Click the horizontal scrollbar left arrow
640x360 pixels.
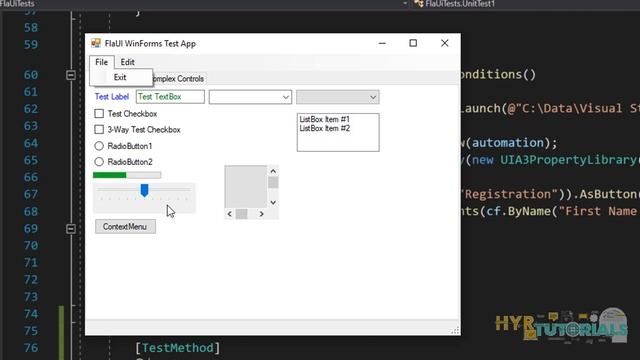tap(229, 214)
